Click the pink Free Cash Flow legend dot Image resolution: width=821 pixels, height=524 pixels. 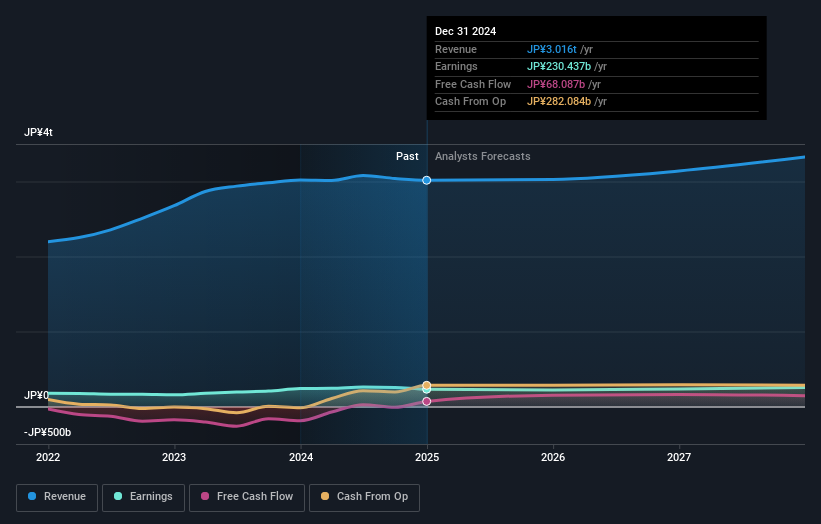point(205,496)
